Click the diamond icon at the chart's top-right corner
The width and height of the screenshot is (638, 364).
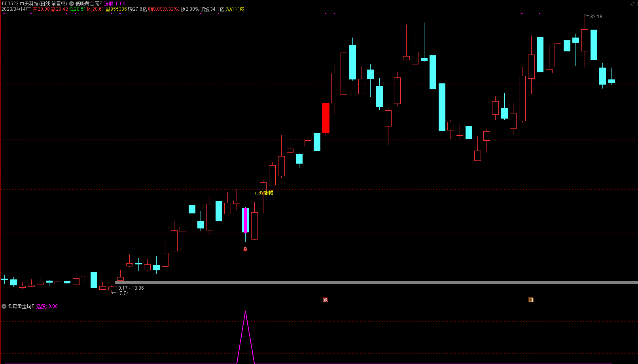tap(633, 4)
